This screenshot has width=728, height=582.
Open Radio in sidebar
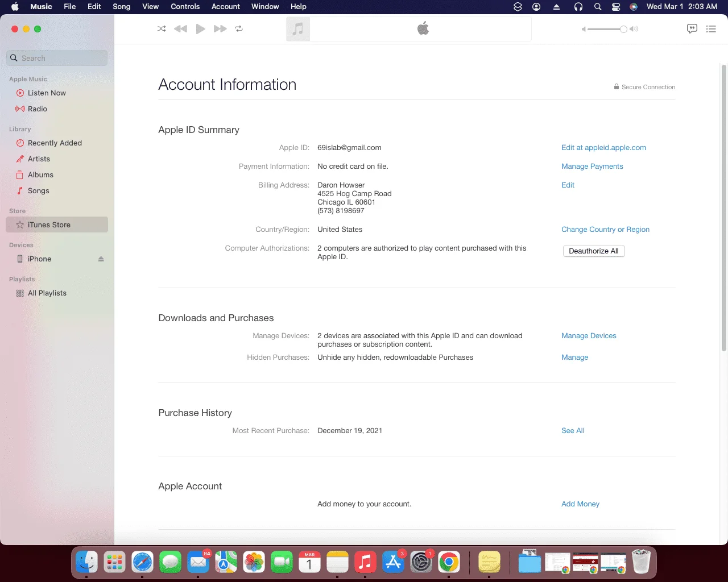click(x=38, y=109)
